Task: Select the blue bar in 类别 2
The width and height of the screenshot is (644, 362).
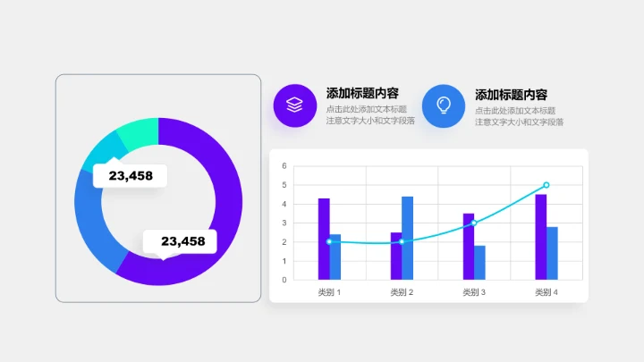Action: tap(407, 238)
